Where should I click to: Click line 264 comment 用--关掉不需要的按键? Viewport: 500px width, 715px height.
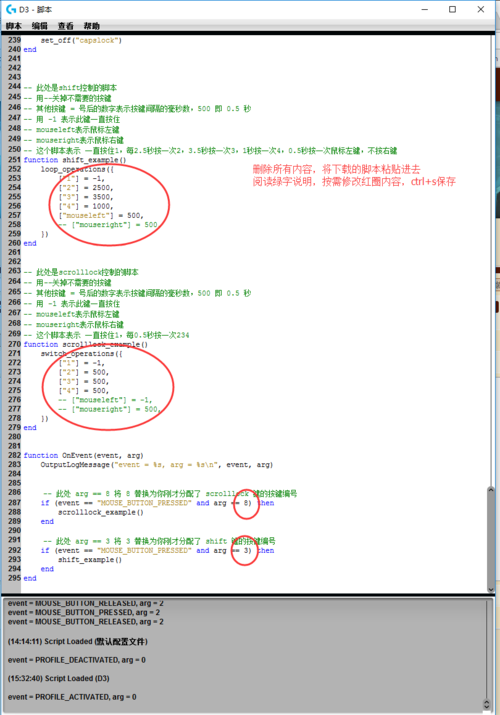67,283
